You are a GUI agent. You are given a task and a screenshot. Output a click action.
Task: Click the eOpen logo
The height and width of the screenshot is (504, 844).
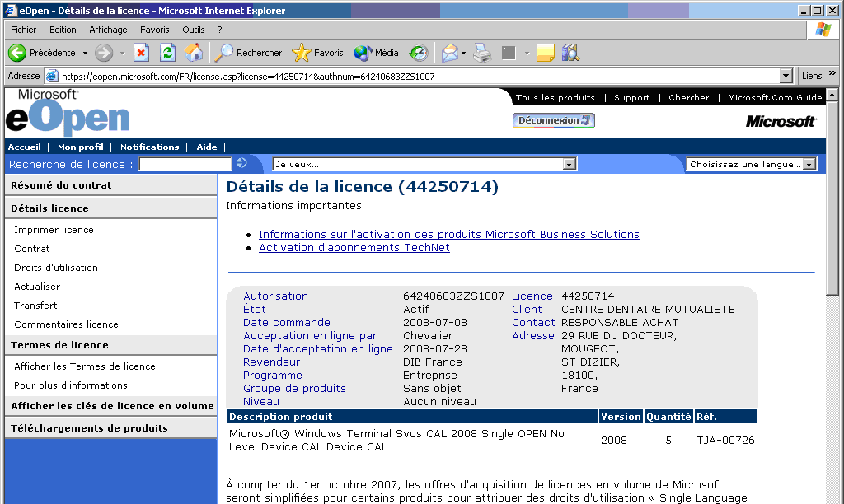(68, 113)
